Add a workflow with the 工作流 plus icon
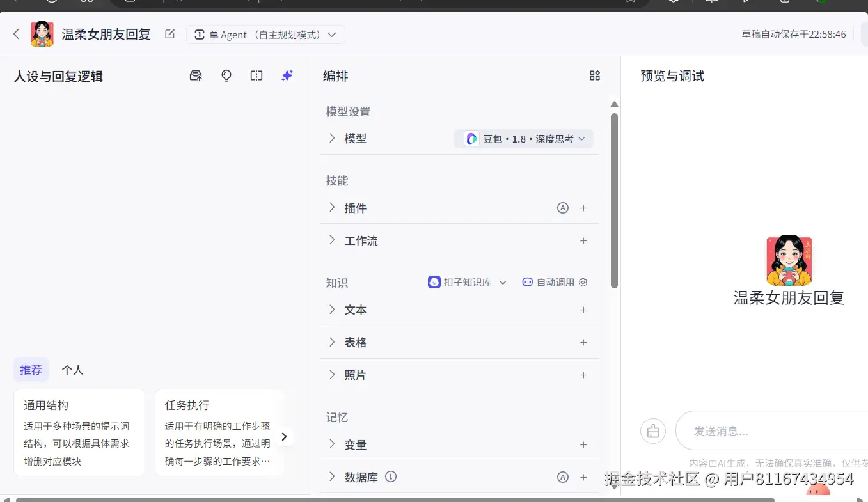868x502 pixels. point(583,240)
